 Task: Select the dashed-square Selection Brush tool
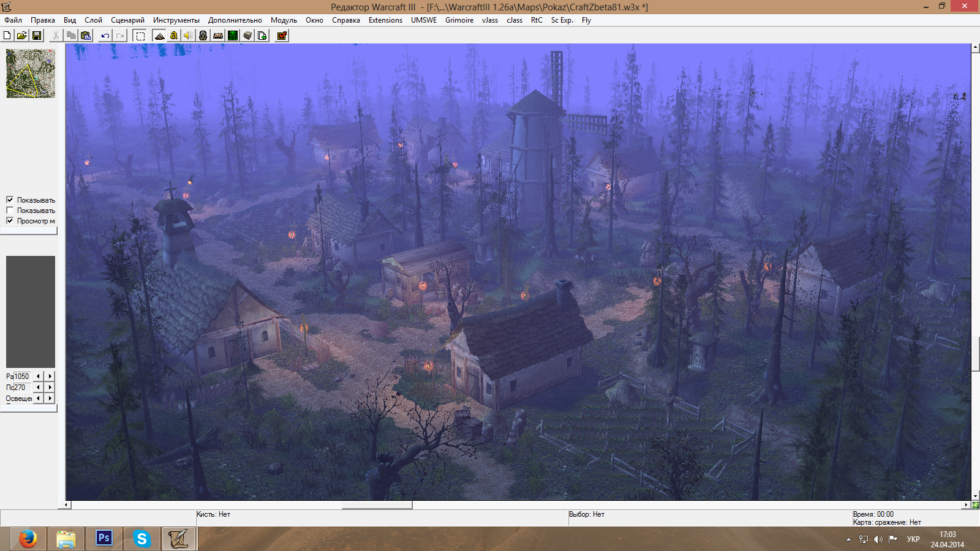140,36
